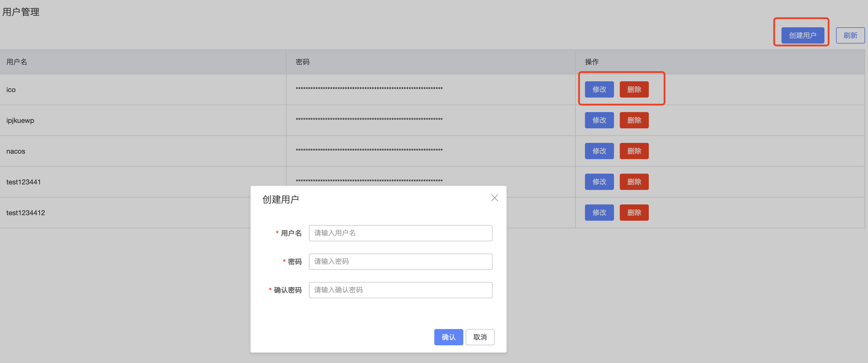Click the masked password for ico
This screenshot has height=363, width=868.
tap(369, 89)
